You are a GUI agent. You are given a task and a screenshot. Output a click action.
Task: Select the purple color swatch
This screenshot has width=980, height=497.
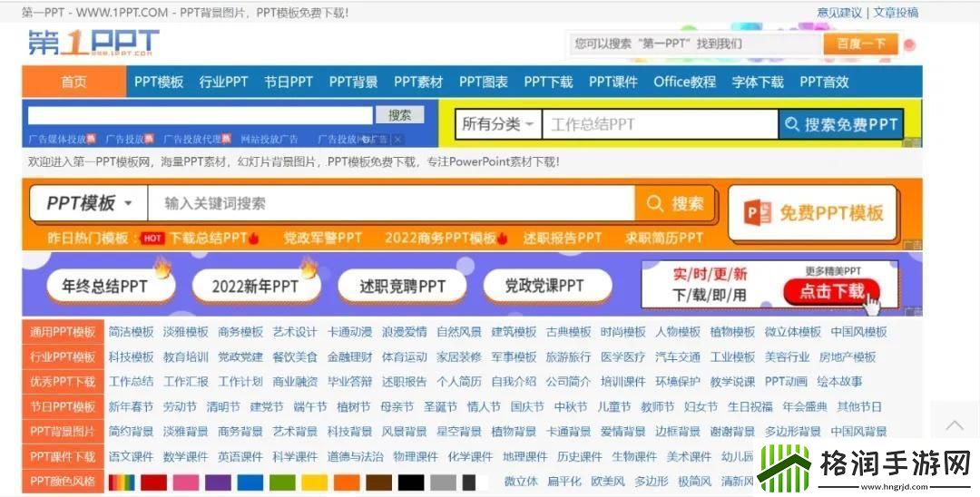pyautogui.click(x=218, y=482)
